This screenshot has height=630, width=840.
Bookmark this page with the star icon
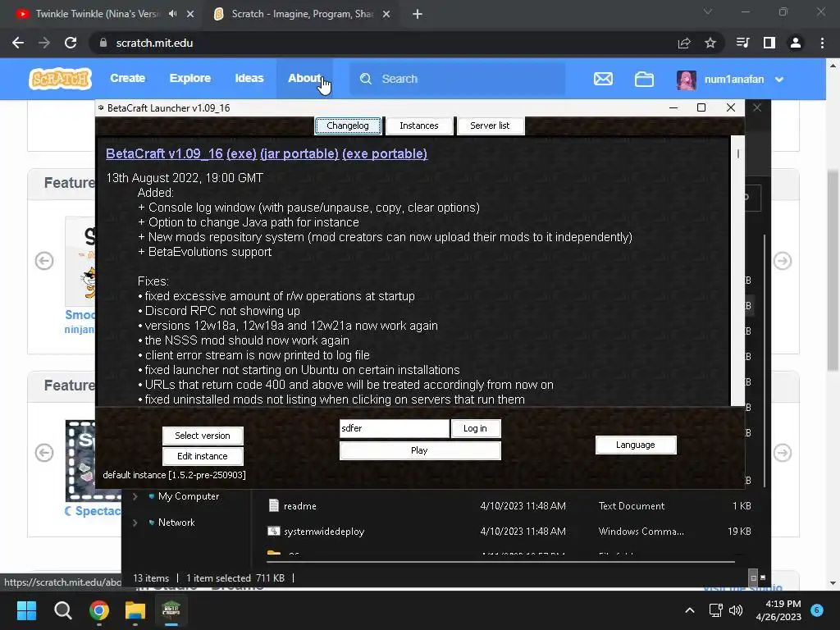point(710,43)
